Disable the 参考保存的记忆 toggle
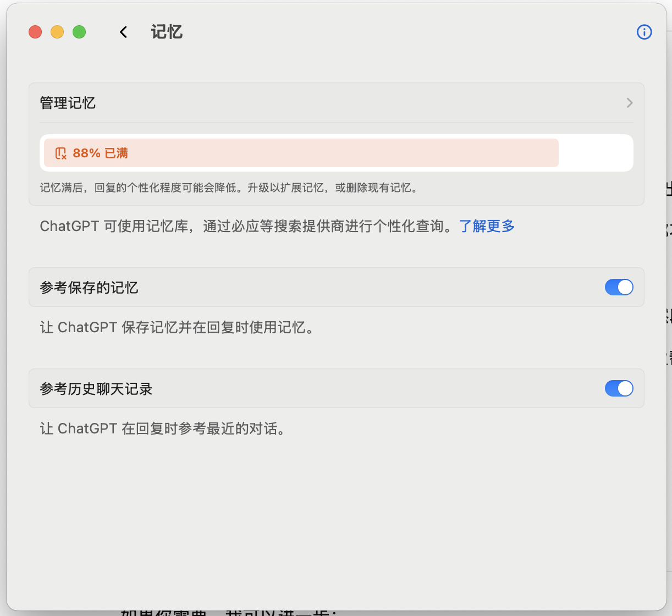Image resolution: width=672 pixels, height=616 pixels. (619, 287)
